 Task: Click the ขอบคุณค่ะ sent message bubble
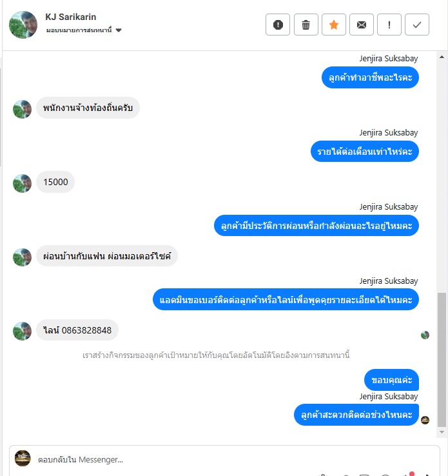tap(391, 380)
